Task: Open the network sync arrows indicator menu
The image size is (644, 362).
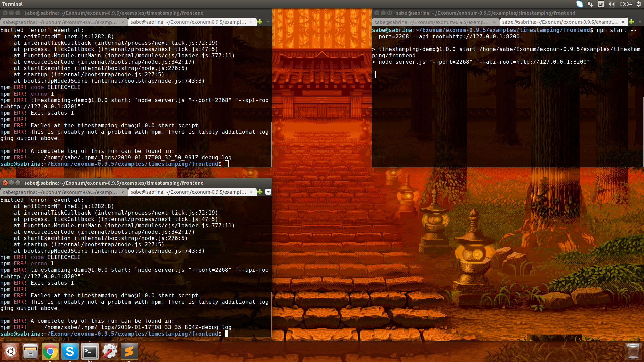Action: tap(590, 4)
